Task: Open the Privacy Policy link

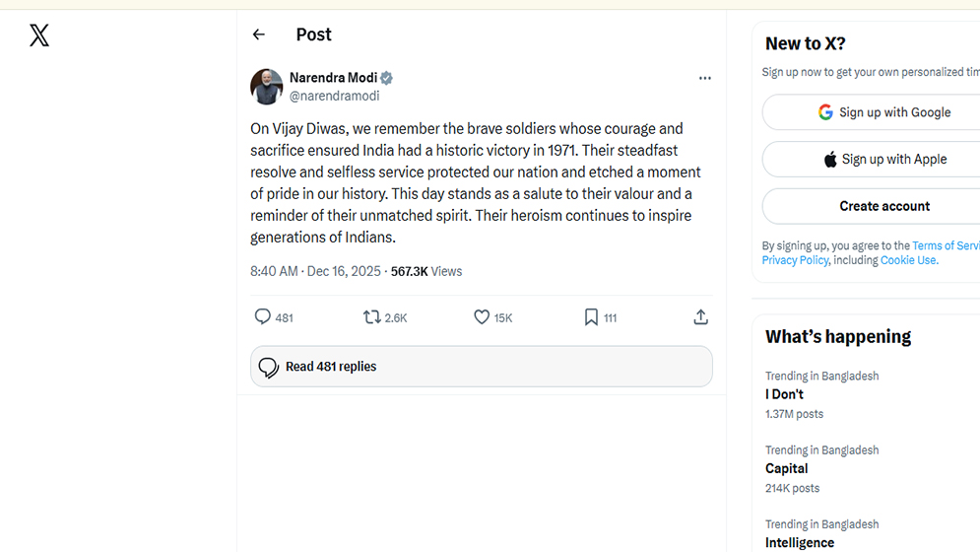Action: pyautogui.click(x=795, y=260)
